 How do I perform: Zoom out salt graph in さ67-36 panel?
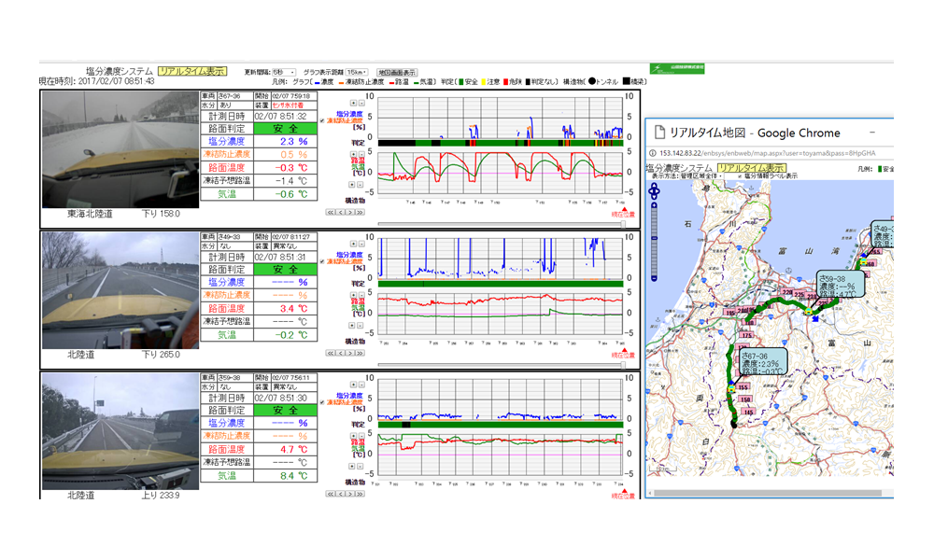361,103
